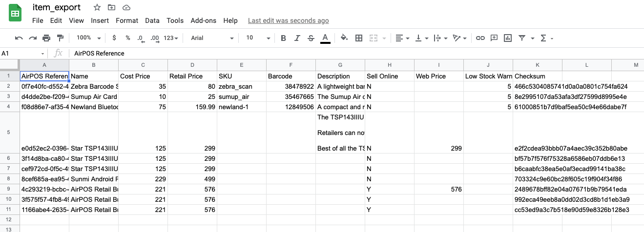Select the barcode cell '38478922'
644x232 pixels.
[291, 86]
